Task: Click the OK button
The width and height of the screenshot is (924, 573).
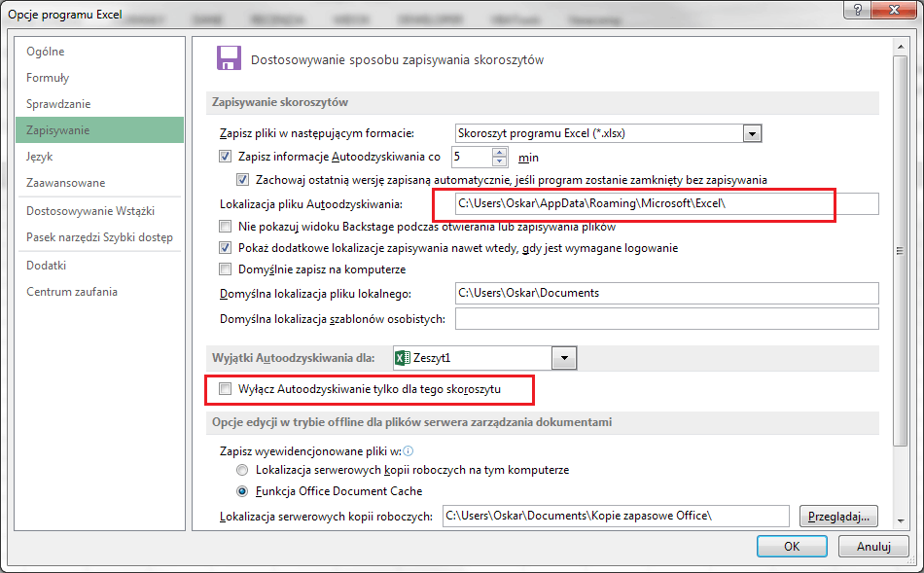Action: [792, 546]
